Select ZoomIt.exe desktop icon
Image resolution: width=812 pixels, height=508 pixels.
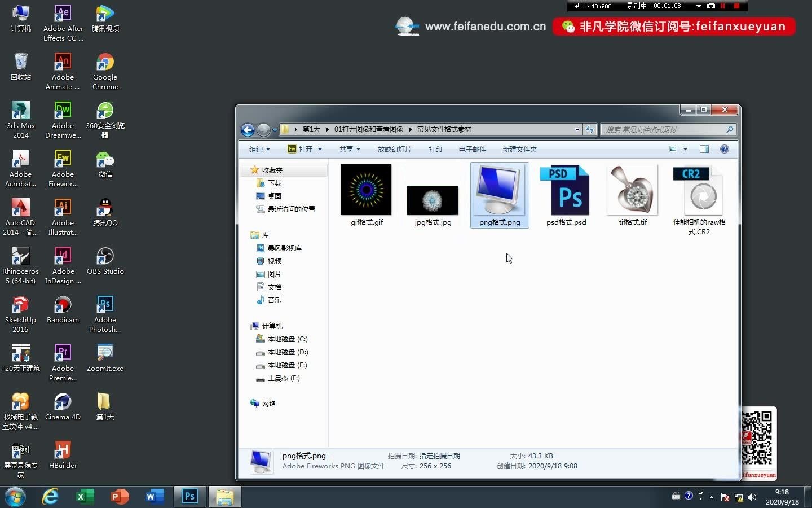point(105,358)
